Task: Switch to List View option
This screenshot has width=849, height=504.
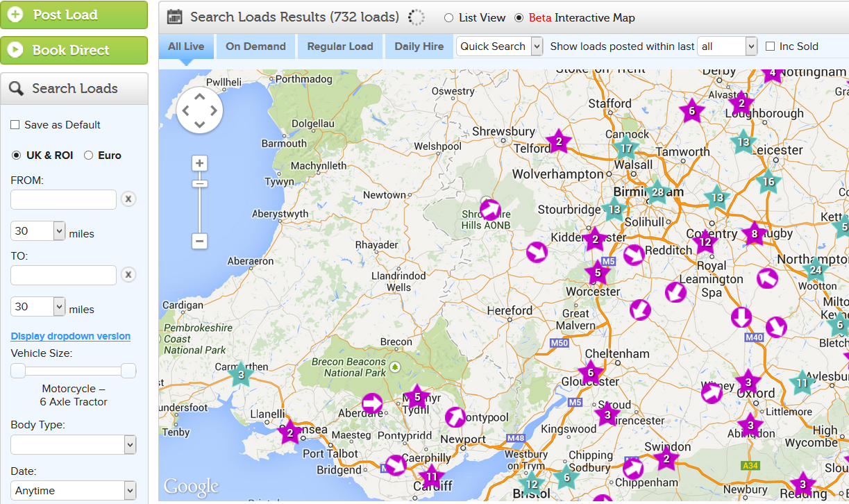Action: tap(448, 18)
